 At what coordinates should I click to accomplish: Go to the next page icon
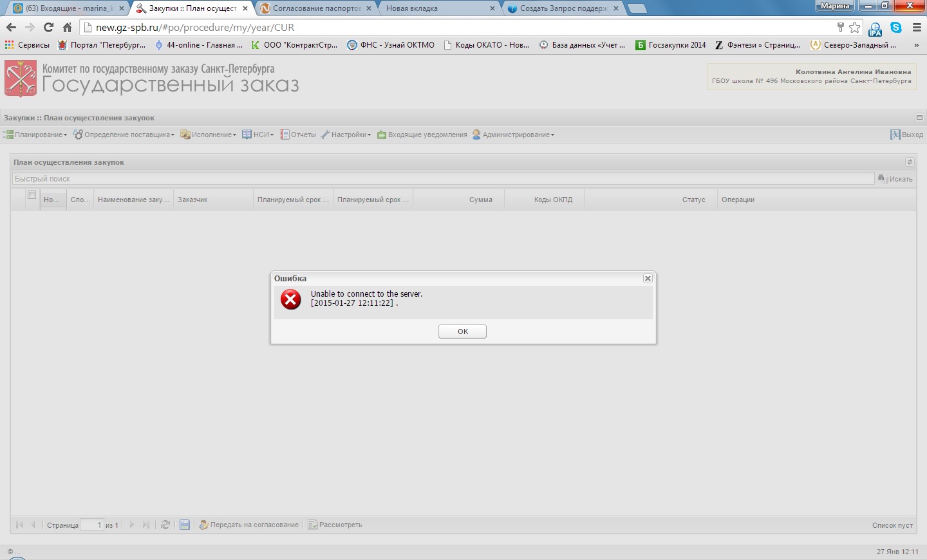(132, 525)
